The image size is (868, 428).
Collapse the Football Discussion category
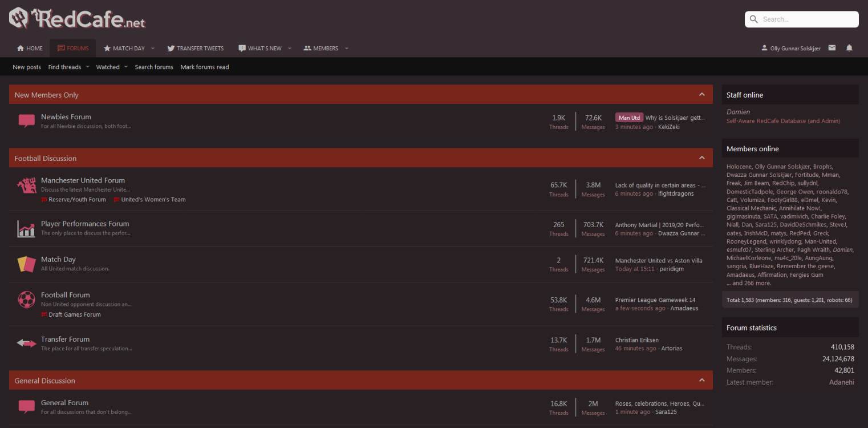point(703,158)
